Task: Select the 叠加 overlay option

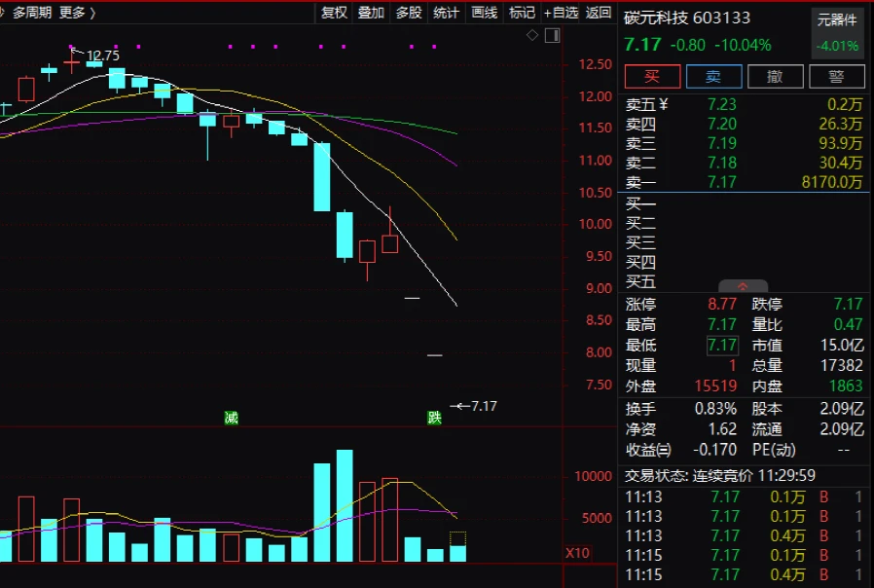Action: click(371, 13)
